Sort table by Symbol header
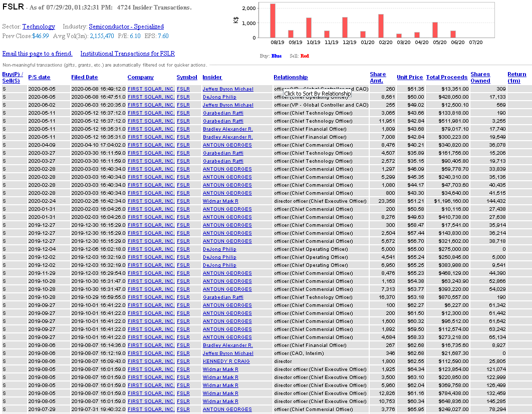532x414 pixels. (x=187, y=77)
